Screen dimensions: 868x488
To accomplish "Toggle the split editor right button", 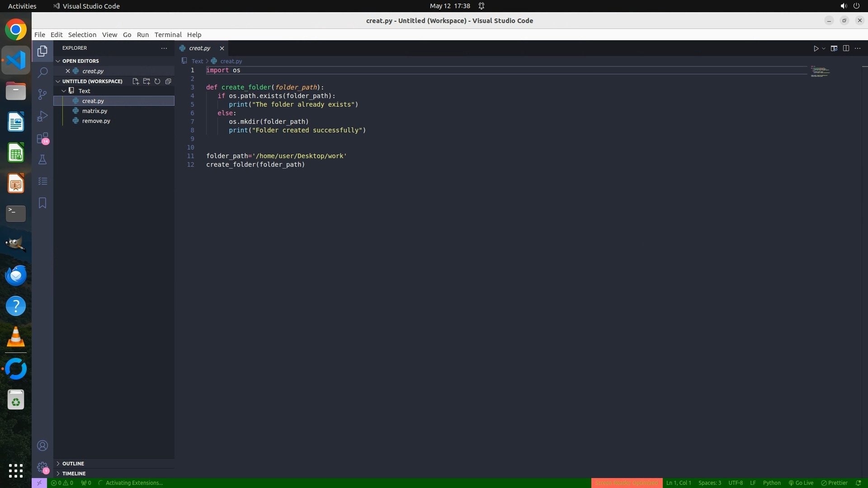I will (846, 48).
